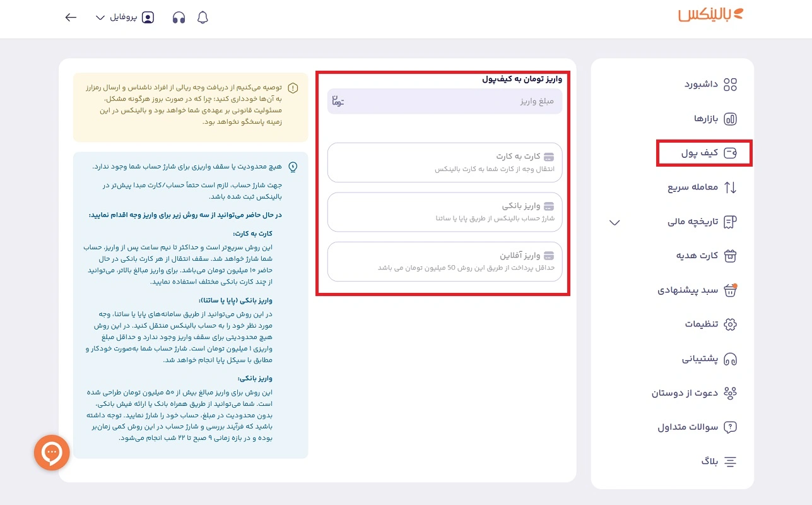Open the پروفایل dropdown menu
This screenshot has height=505, width=812.
(x=123, y=17)
